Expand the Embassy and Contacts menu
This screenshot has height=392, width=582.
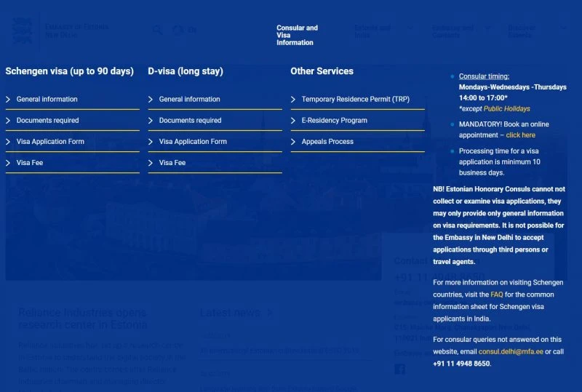[x=462, y=31]
